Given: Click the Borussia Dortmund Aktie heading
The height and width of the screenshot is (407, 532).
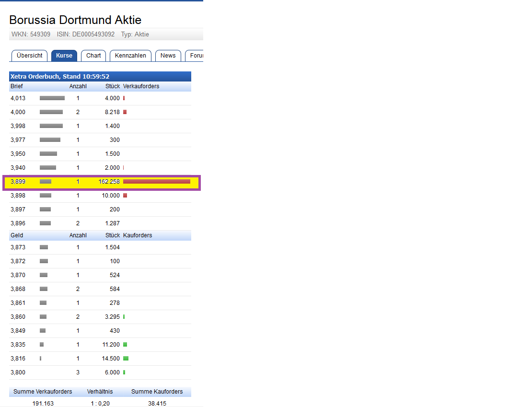Looking at the screenshot, I should tap(75, 20).
